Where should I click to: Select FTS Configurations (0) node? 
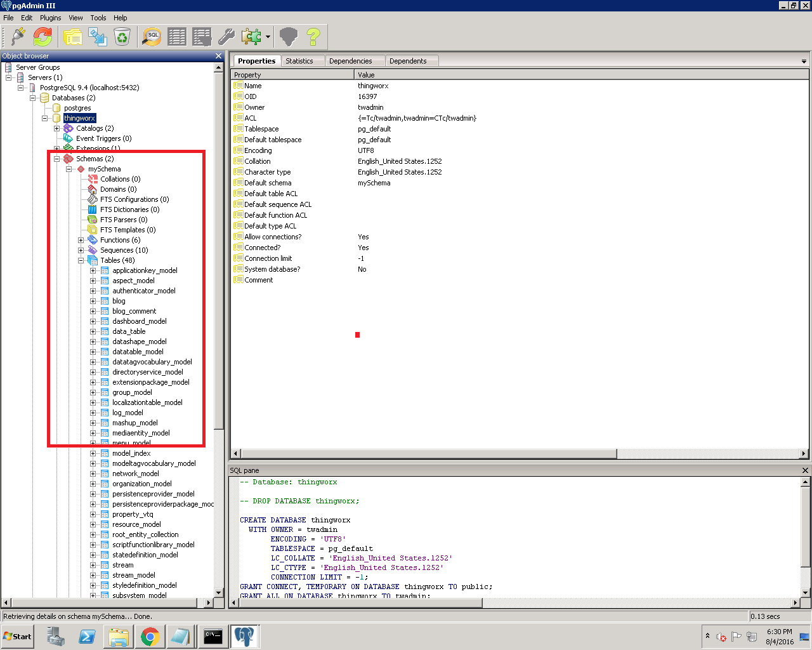click(x=134, y=199)
